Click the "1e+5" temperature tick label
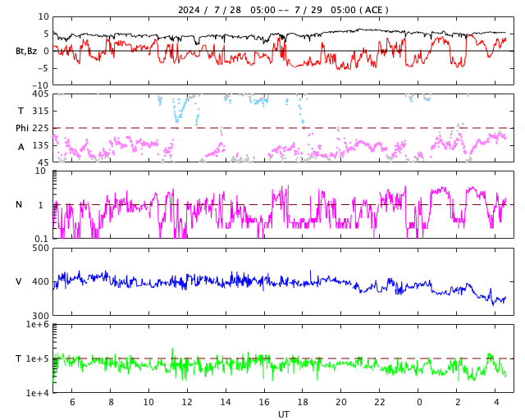The height and width of the screenshot is (420, 525). tap(37, 358)
